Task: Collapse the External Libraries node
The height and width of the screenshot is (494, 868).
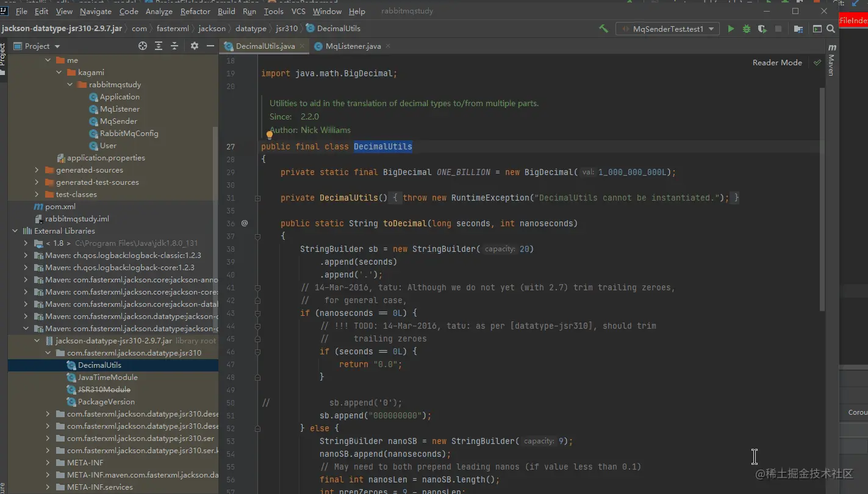Action: point(13,231)
